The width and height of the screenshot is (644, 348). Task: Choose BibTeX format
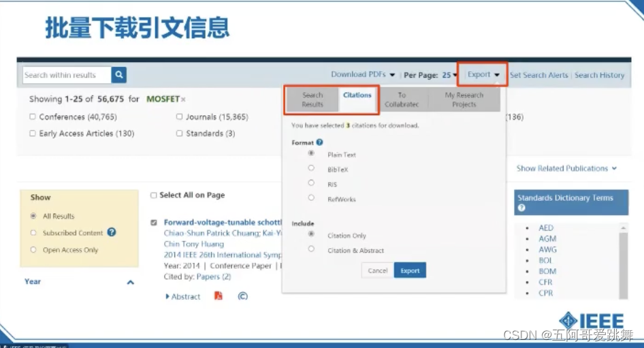[x=311, y=168]
